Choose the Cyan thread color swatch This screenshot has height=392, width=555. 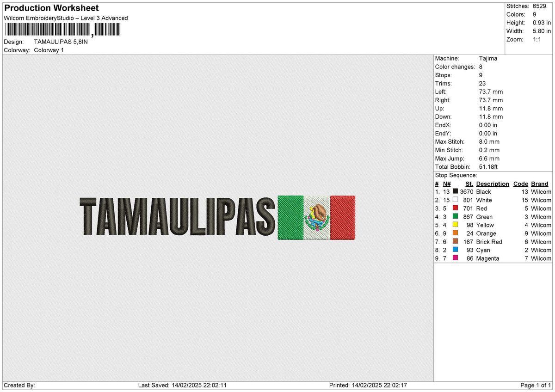click(456, 250)
